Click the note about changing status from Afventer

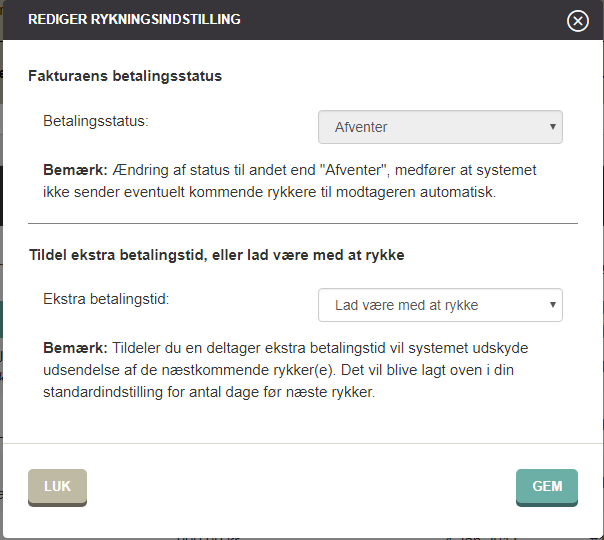pos(290,181)
